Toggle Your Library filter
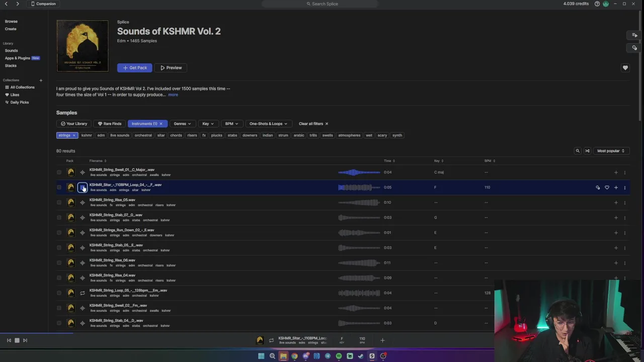 74,124
